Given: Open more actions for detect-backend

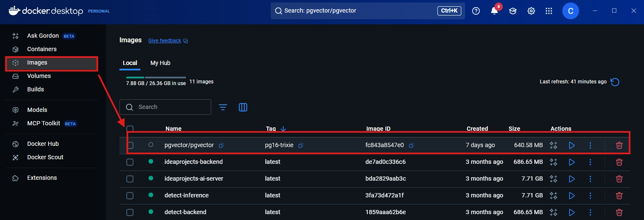Looking at the screenshot, I should tap(590, 212).
